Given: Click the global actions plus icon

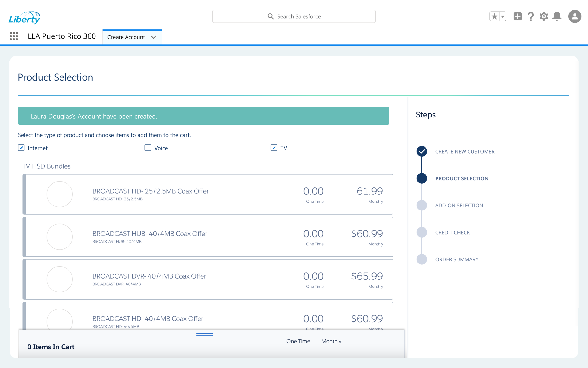Looking at the screenshot, I should click(517, 16).
